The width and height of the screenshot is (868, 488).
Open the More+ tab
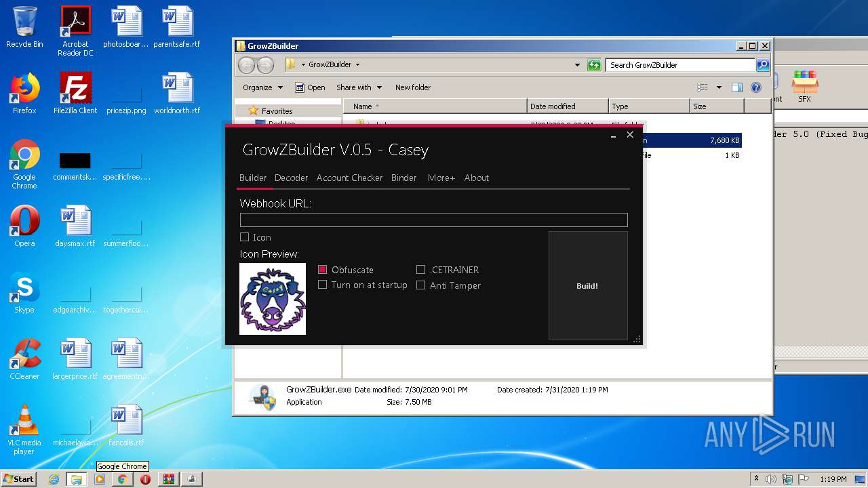click(x=441, y=178)
